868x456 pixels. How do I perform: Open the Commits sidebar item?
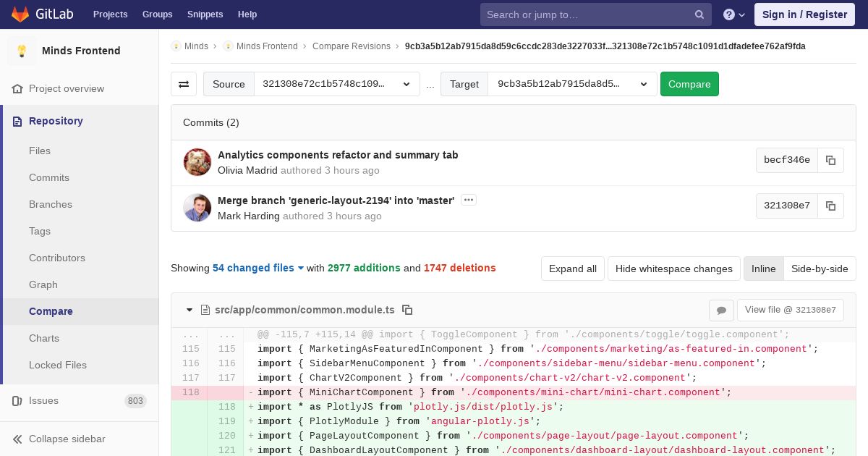click(x=49, y=177)
